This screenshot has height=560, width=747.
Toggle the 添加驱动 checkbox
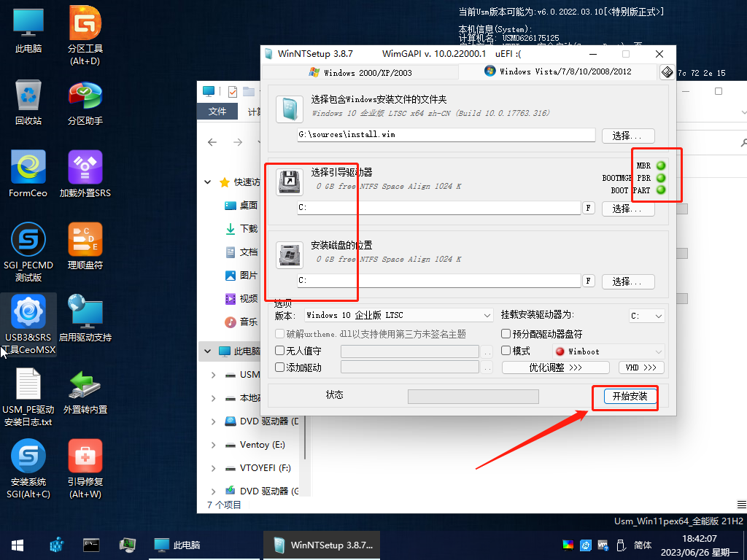(x=279, y=367)
